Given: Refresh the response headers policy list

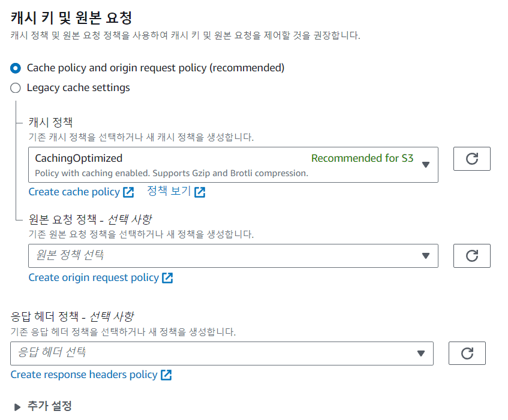Looking at the screenshot, I should 467,353.
